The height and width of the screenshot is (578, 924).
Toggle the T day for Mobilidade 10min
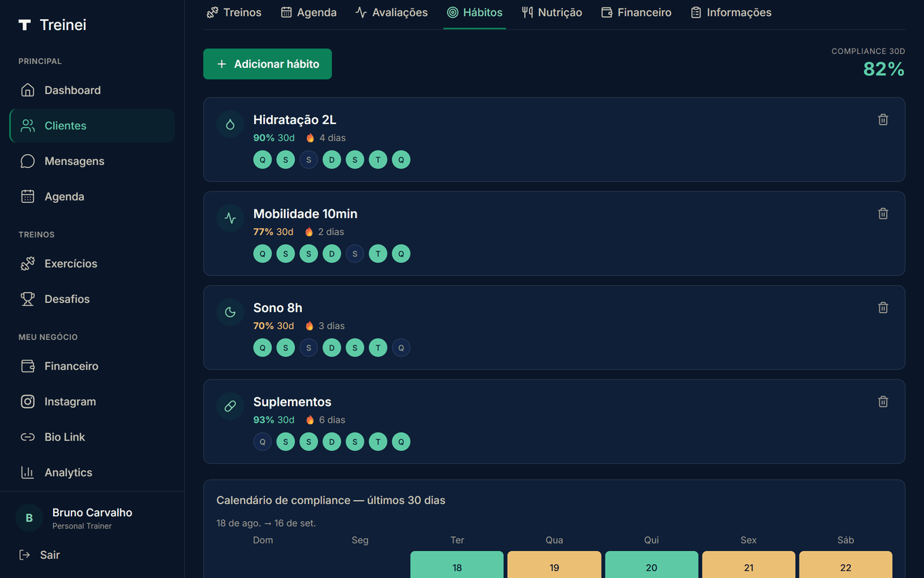378,254
